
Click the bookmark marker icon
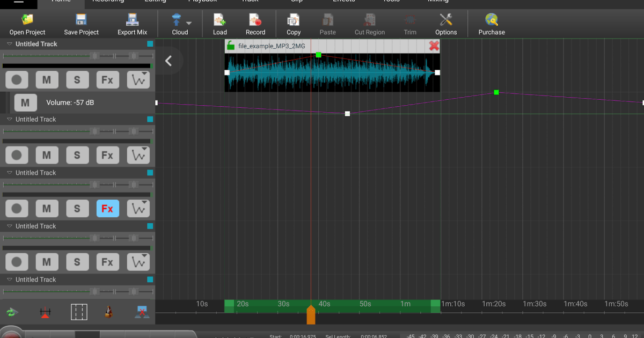point(46,312)
